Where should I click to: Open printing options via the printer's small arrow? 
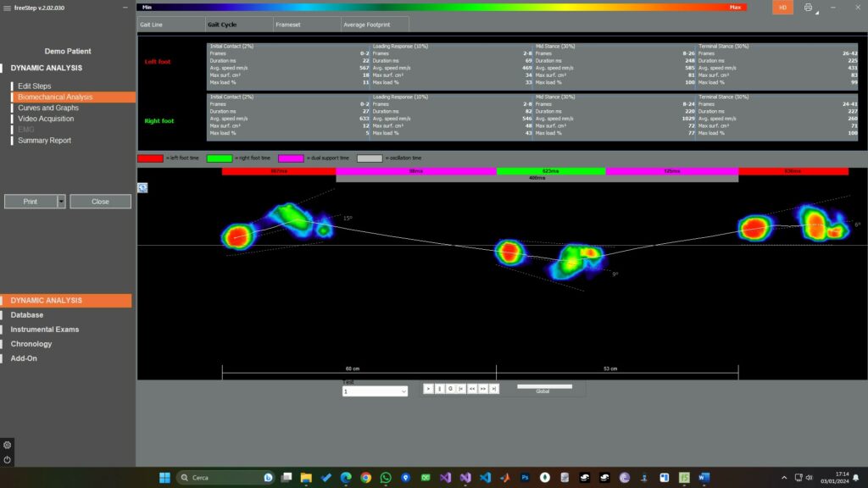(x=816, y=13)
